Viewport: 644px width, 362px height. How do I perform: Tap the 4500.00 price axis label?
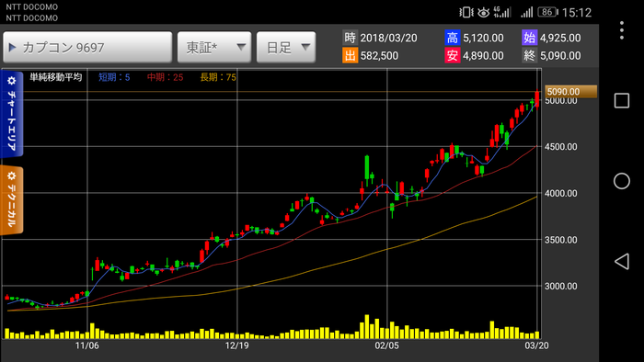[560, 147]
